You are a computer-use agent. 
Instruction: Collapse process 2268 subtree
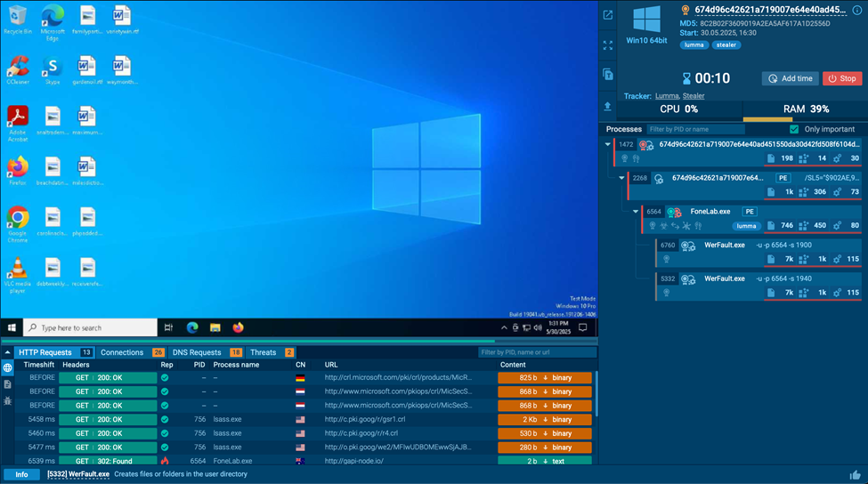[x=621, y=178]
